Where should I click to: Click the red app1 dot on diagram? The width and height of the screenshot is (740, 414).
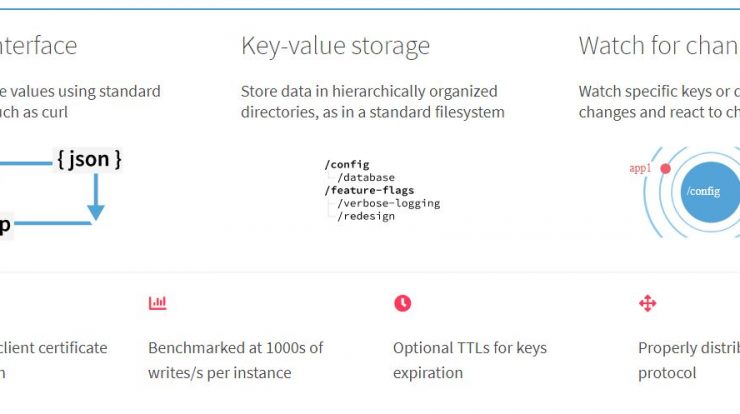pyautogui.click(x=665, y=169)
